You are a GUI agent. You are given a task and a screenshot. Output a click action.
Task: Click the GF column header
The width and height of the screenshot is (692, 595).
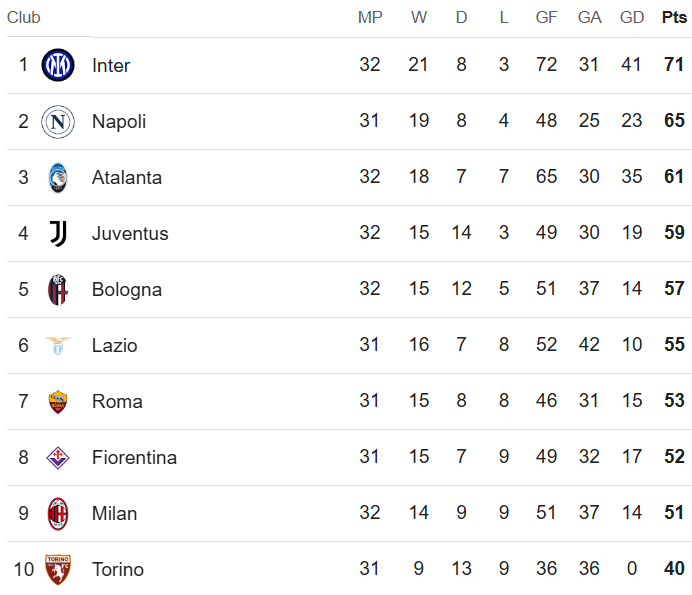547,18
